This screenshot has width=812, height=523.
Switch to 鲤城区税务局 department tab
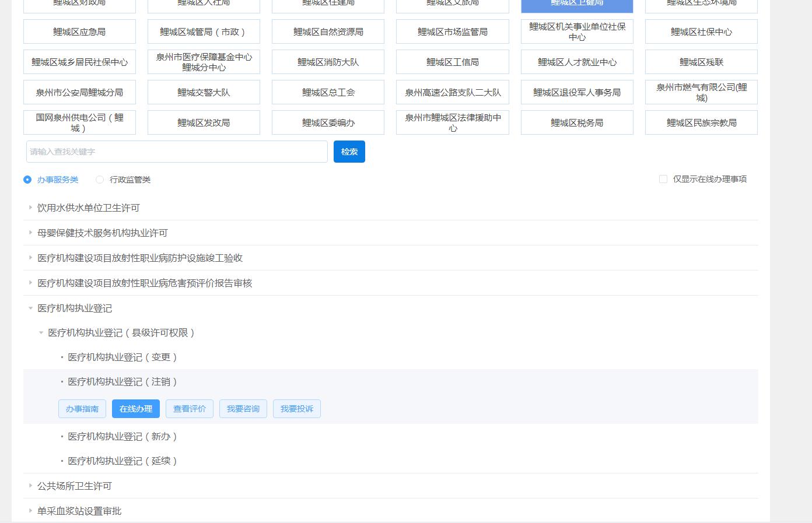point(576,122)
